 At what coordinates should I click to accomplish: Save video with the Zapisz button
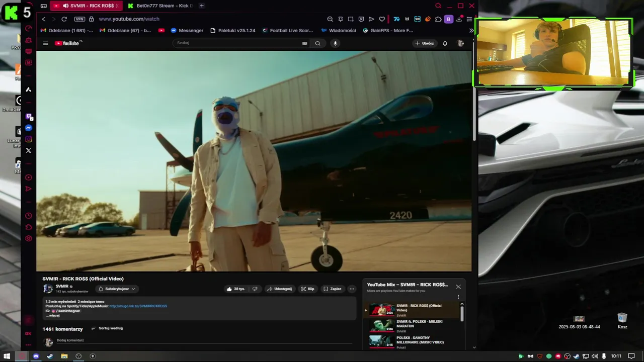(332, 289)
